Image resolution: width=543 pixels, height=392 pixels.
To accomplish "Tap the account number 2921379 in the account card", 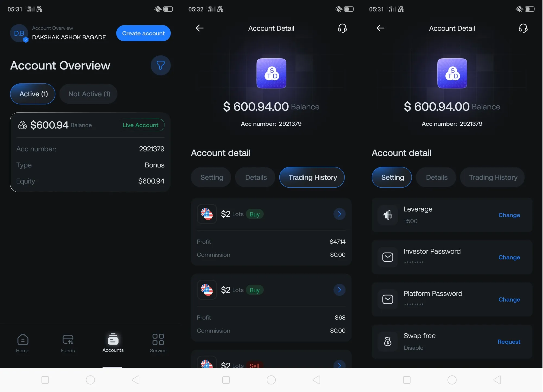I will [x=152, y=149].
